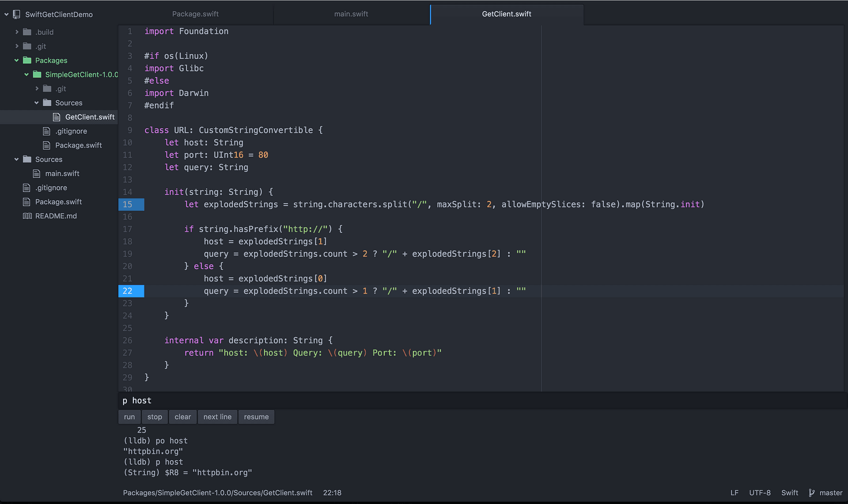Switch to the main.swift tab
848x504 pixels.
click(x=351, y=14)
